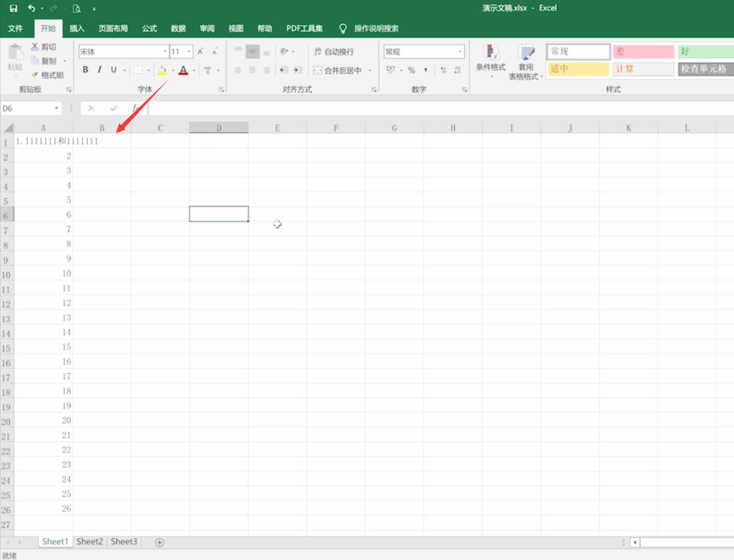This screenshot has height=560, width=734.
Task: Toggle Italic formatting
Action: [x=99, y=70]
